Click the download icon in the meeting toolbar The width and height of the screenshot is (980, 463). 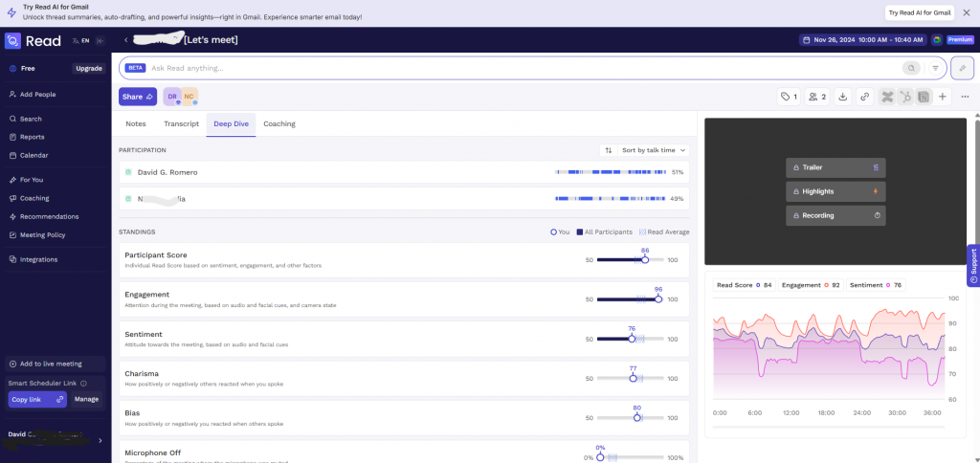coord(843,97)
